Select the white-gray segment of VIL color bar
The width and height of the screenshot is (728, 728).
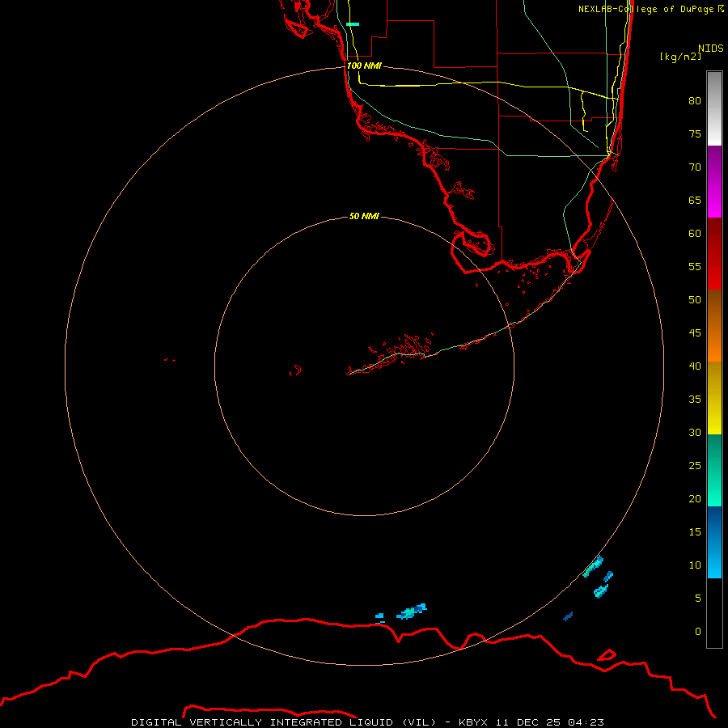click(714, 108)
